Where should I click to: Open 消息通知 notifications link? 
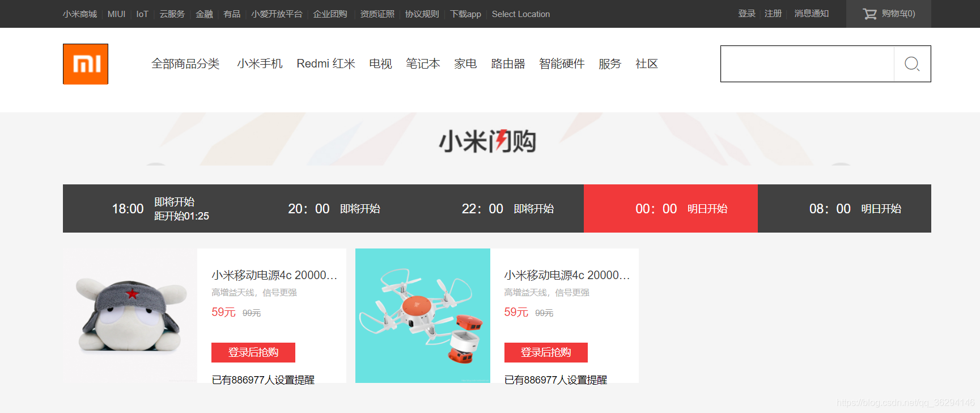[812, 13]
